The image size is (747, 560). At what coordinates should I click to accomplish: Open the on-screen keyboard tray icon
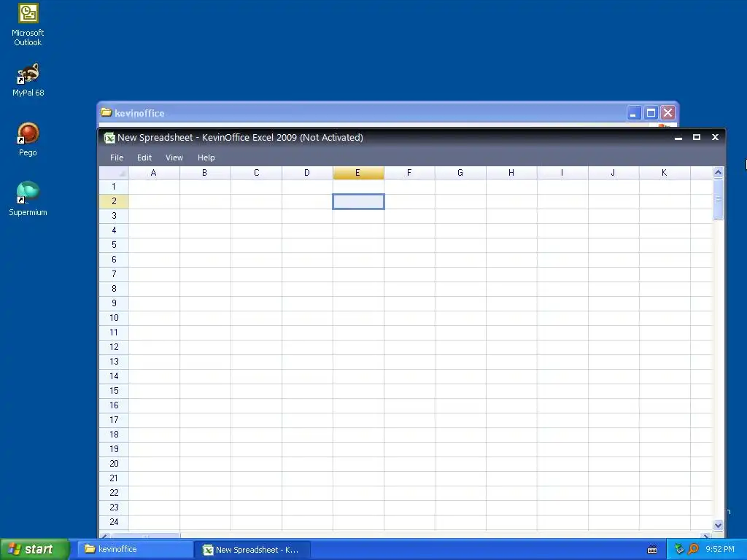tap(652, 550)
